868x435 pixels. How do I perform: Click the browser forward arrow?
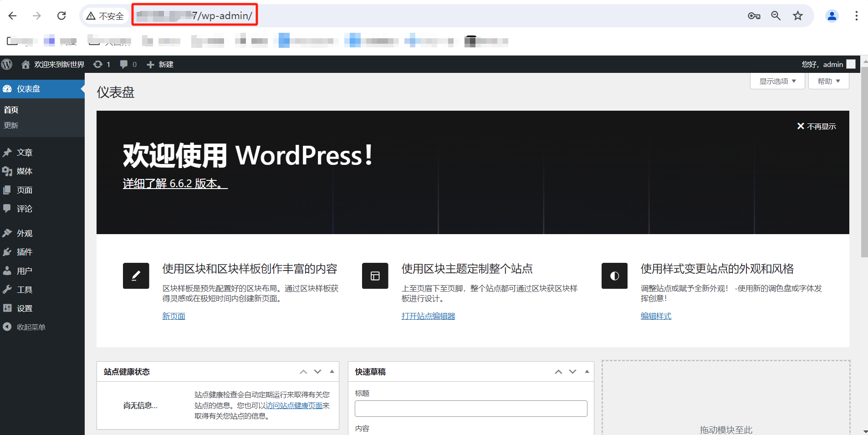pyautogui.click(x=37, y=16)
